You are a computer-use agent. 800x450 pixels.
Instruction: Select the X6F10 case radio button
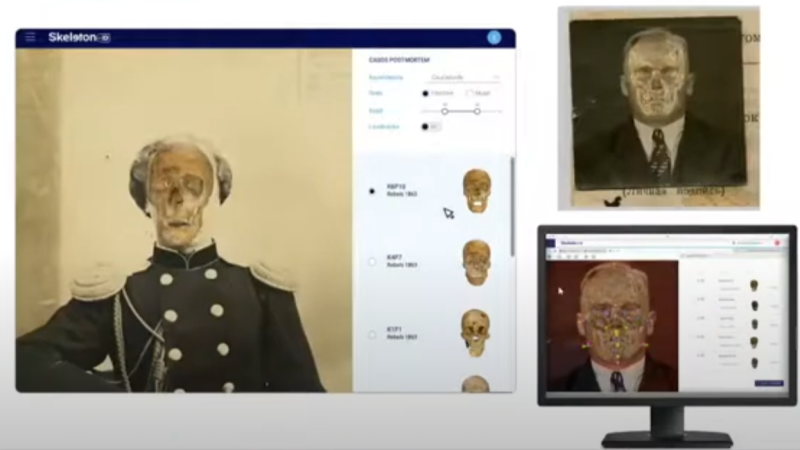pos(372,191)
